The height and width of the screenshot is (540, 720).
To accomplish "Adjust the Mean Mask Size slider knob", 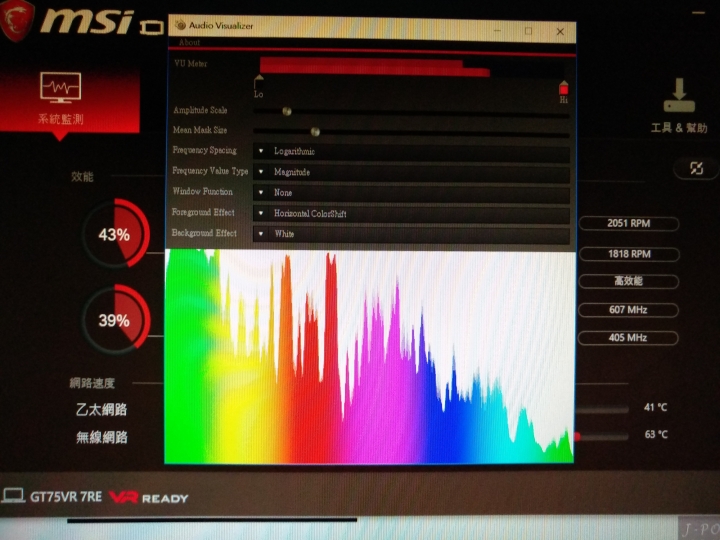I will [315, 132].
